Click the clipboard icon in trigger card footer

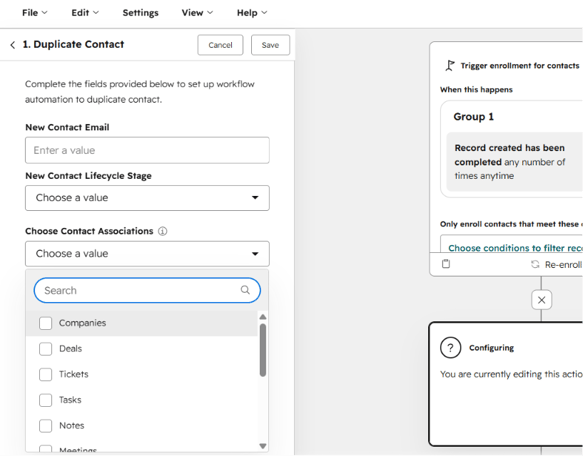(x=446, y=264)
